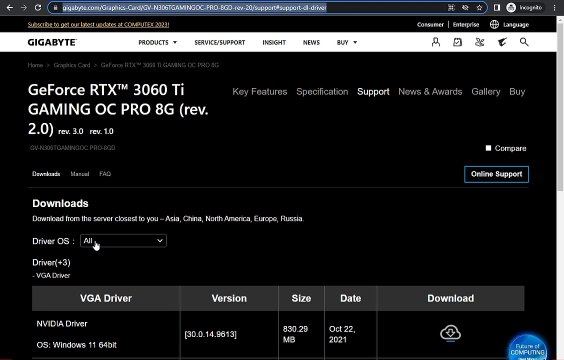This screenshot has height=360, width=564.
Task: Tick the Compare checkbox
Action: click(488, 148)
